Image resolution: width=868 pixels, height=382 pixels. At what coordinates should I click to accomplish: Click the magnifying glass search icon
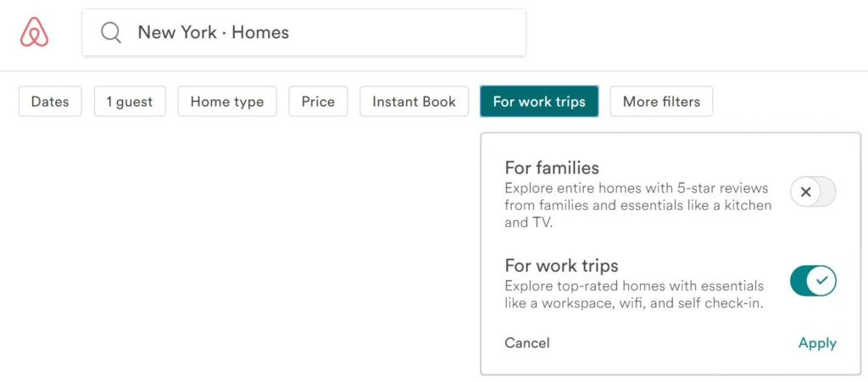(111, 33)
